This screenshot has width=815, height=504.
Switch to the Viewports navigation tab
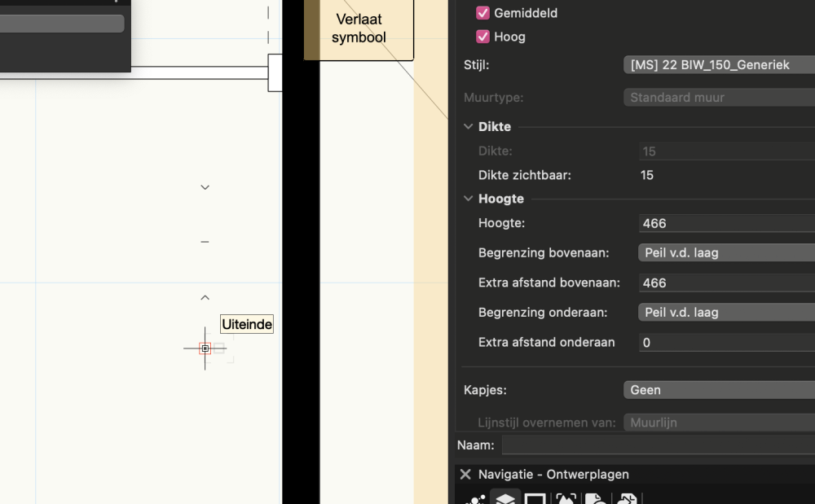point(566,498)
